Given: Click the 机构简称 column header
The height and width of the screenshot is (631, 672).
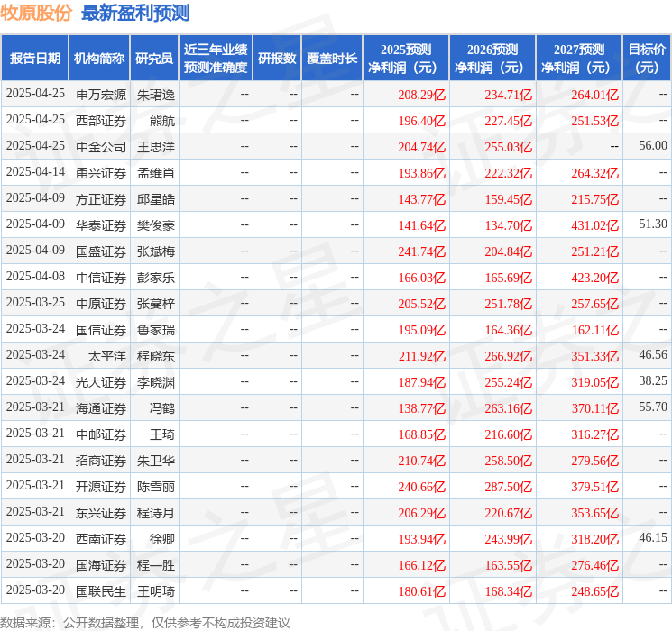Looking at the screenshot, I should (x=99, y=59).
